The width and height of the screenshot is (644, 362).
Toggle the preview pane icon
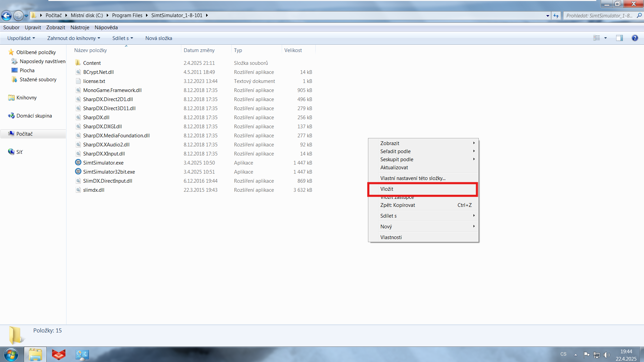pyautogui.click(x=619, y=38)
